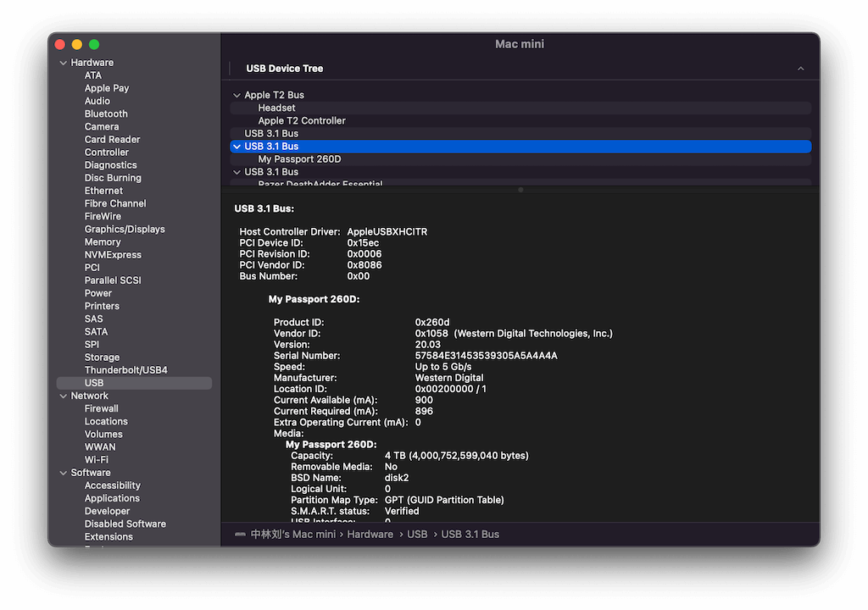Select Bluetooth in the Hardware list
Image resolution: width=868 pixels, height=610 pixels.
106,114
